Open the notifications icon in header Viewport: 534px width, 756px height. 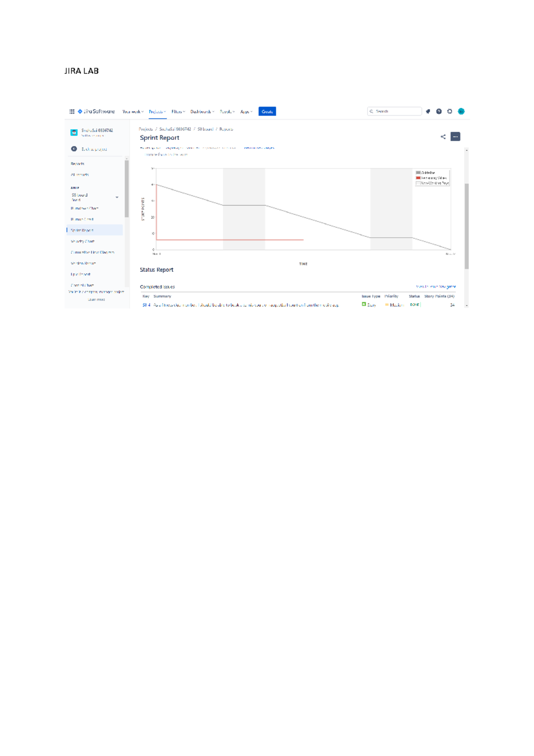[428, 111]
